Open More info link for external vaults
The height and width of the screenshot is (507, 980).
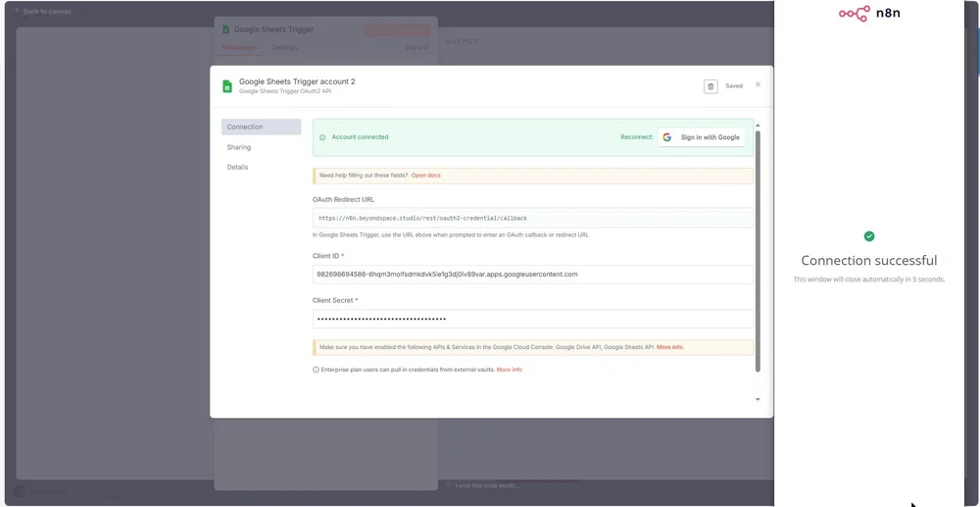tap(510, 370)
